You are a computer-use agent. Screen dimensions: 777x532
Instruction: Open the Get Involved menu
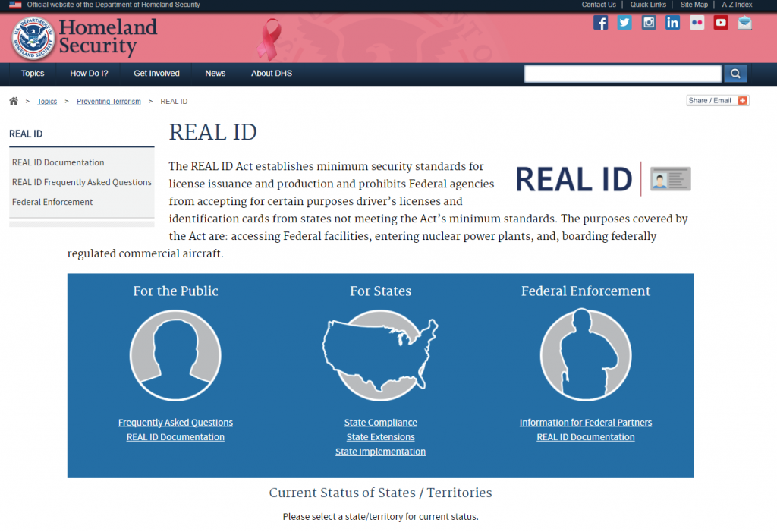(156, 74)
